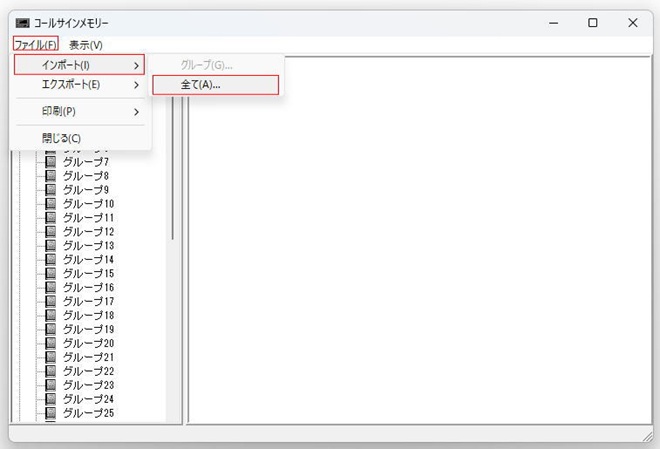The image size is (660, 449).
Task: Click the グループ7 memory icon
Action: click(51, 162)
